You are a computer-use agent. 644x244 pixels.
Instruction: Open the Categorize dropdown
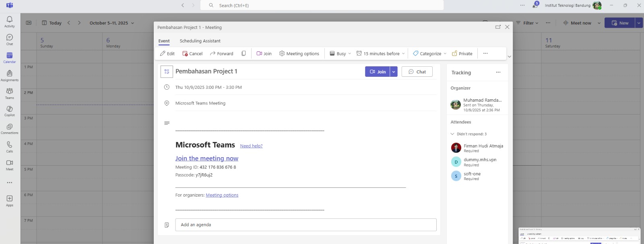(x=429, y=53)
